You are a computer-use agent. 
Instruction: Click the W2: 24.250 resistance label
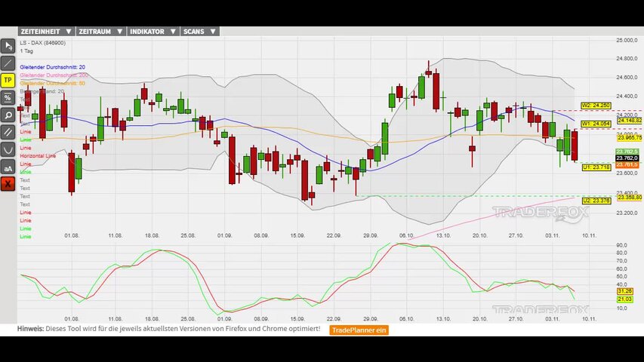coord(596,106)
